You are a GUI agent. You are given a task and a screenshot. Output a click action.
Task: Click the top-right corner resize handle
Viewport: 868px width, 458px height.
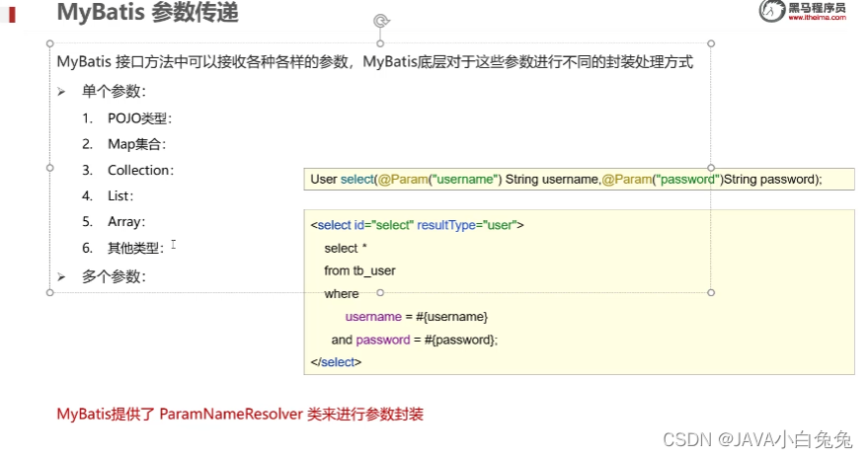pos(711,43)
